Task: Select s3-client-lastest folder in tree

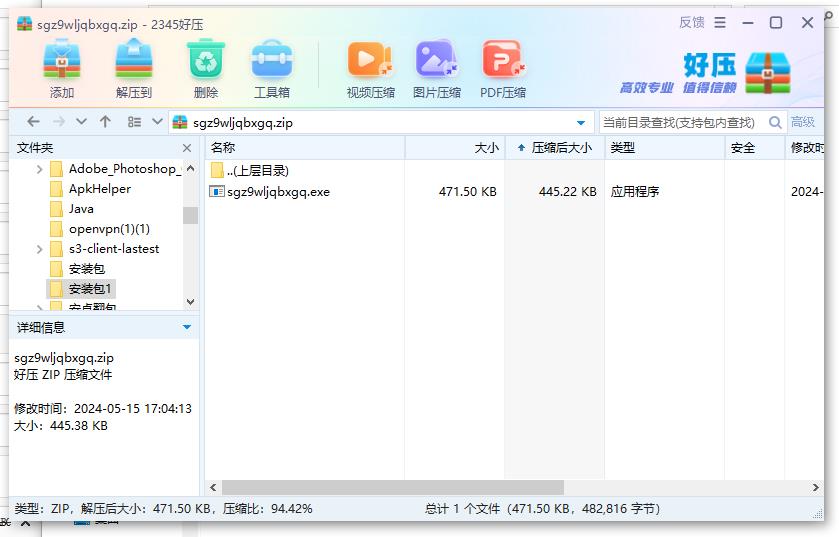Action: 114,249
